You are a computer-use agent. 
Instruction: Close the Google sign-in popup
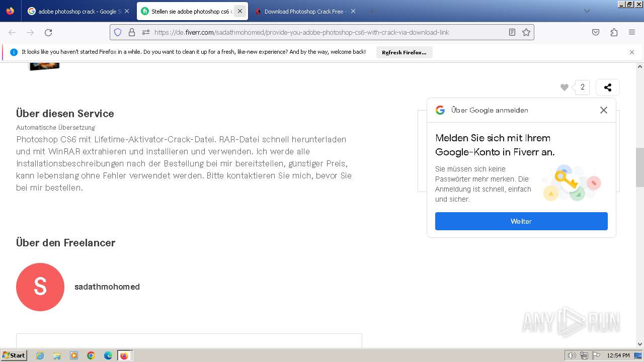604,110
